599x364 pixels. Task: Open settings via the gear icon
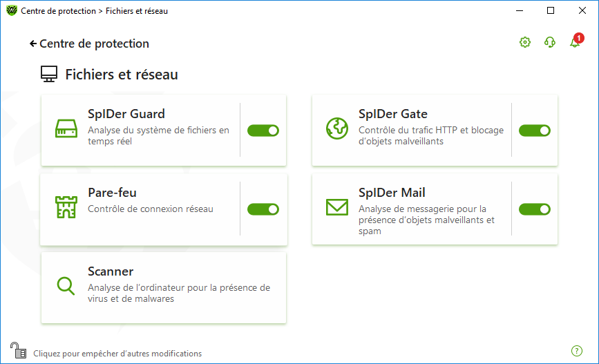point(525,42)
